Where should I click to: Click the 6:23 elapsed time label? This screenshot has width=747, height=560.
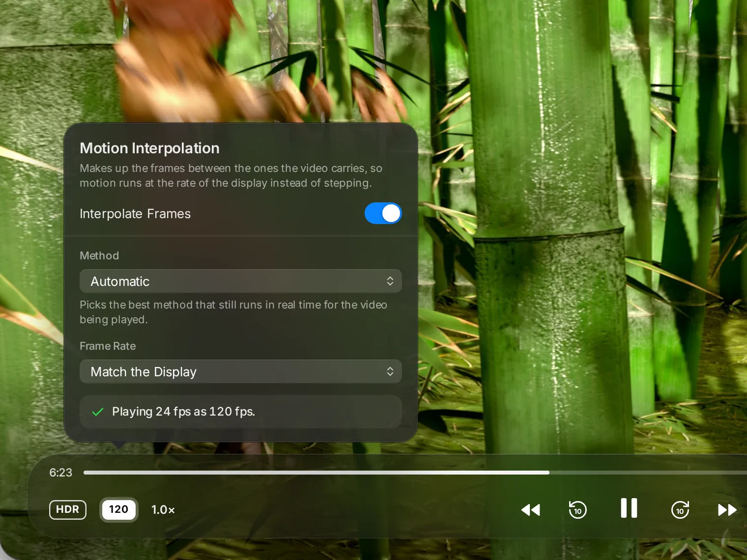coord(61,473)
